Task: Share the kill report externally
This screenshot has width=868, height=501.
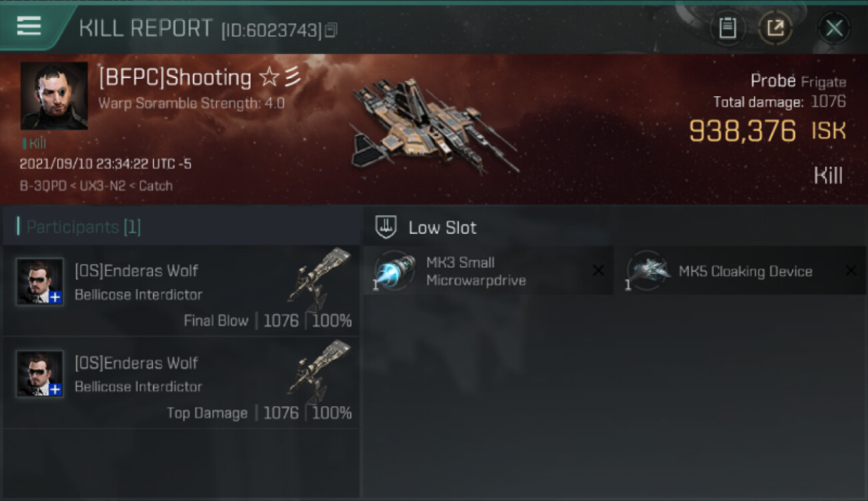Action: pyautogui.click(x=775, y=28)
